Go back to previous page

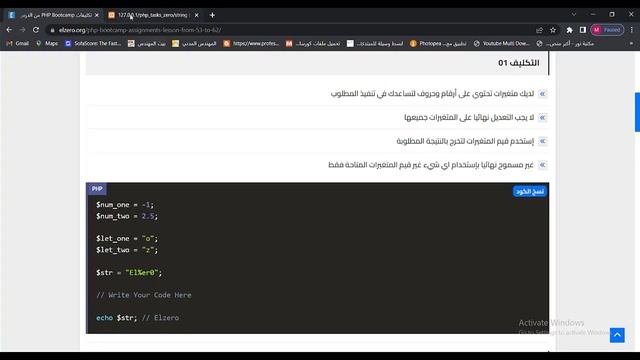tap(9, 30)
